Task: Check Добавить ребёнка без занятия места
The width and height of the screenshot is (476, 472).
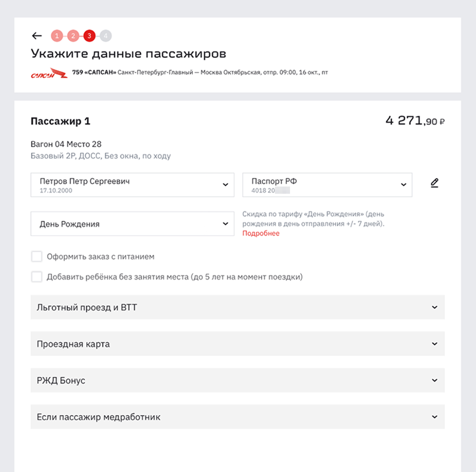Action: [x=37, y=277]
